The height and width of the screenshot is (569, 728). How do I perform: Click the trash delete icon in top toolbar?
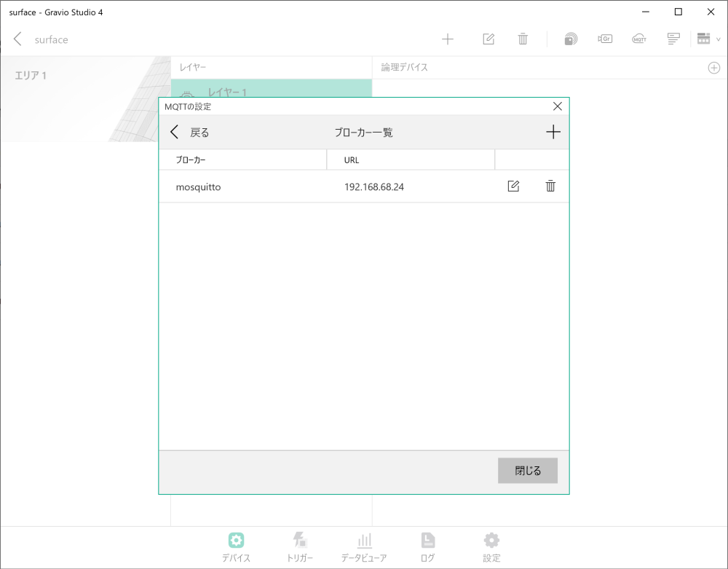pos(523,38)
